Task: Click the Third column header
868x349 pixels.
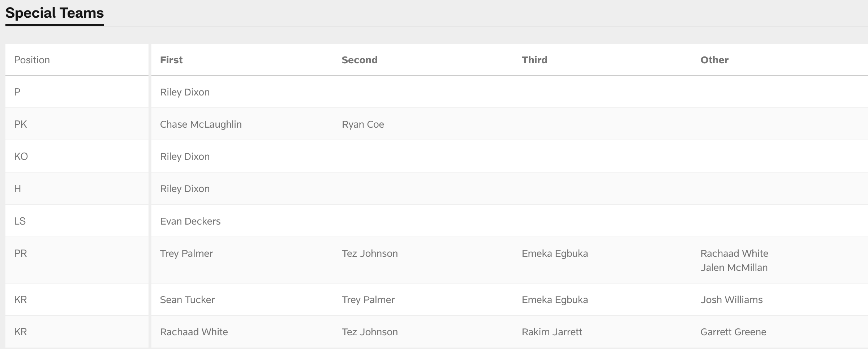Action: (x=534, y=60)
